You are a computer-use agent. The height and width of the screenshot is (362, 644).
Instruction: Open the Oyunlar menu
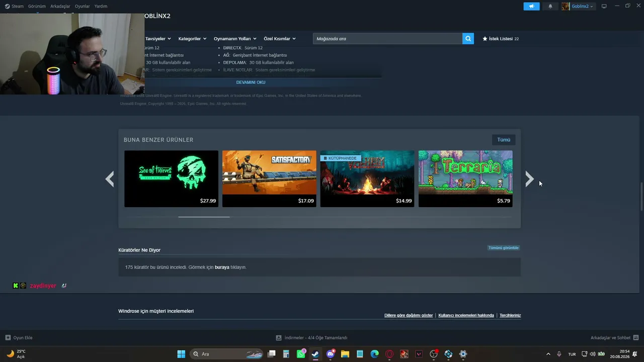(83, 7)
